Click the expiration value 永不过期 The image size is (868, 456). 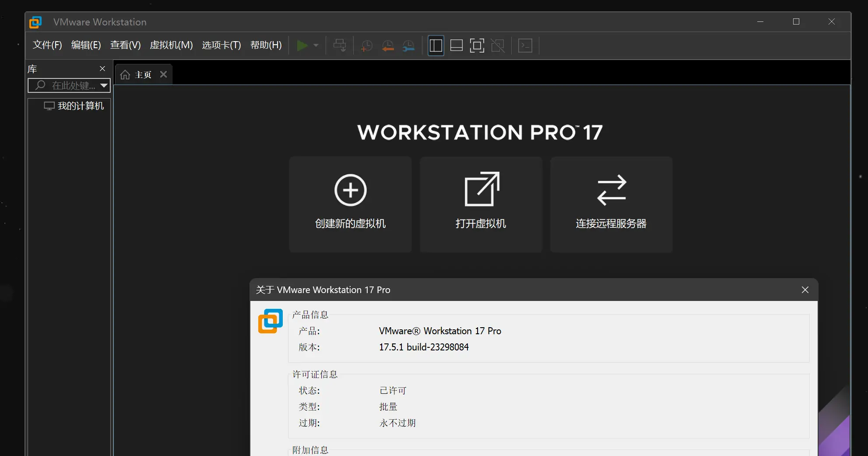397,423
